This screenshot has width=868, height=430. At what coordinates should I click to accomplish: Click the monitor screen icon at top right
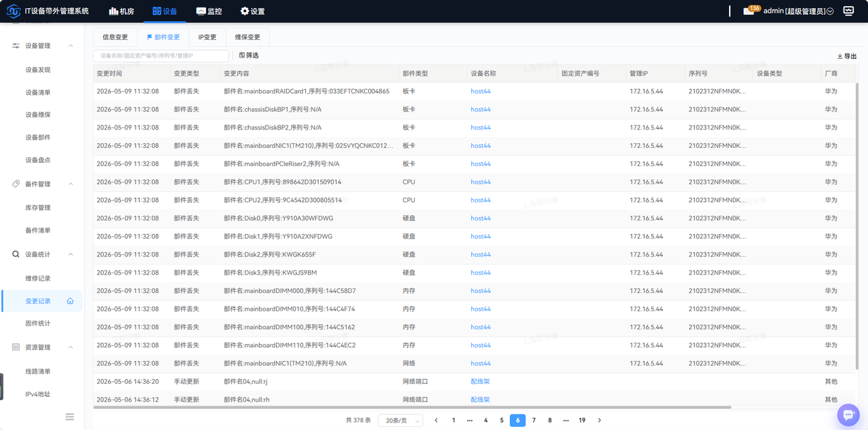(x=848, y=11)
